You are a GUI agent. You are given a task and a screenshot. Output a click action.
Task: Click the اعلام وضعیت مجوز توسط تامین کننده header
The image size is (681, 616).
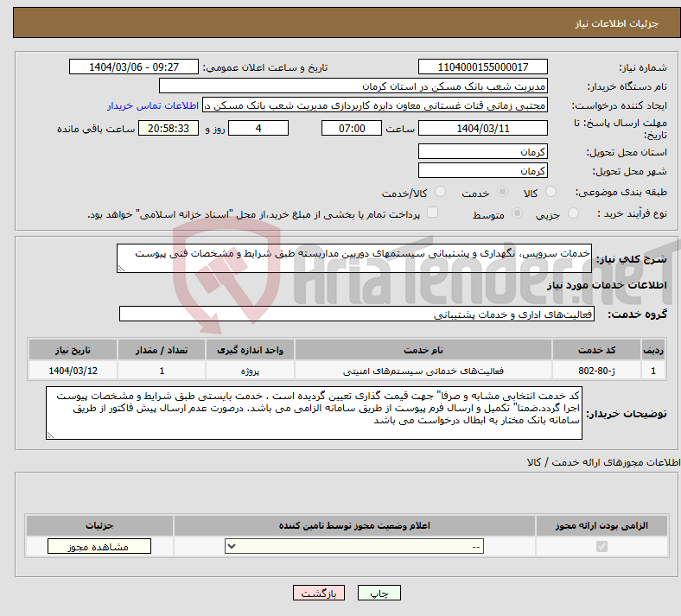(354, 525)
